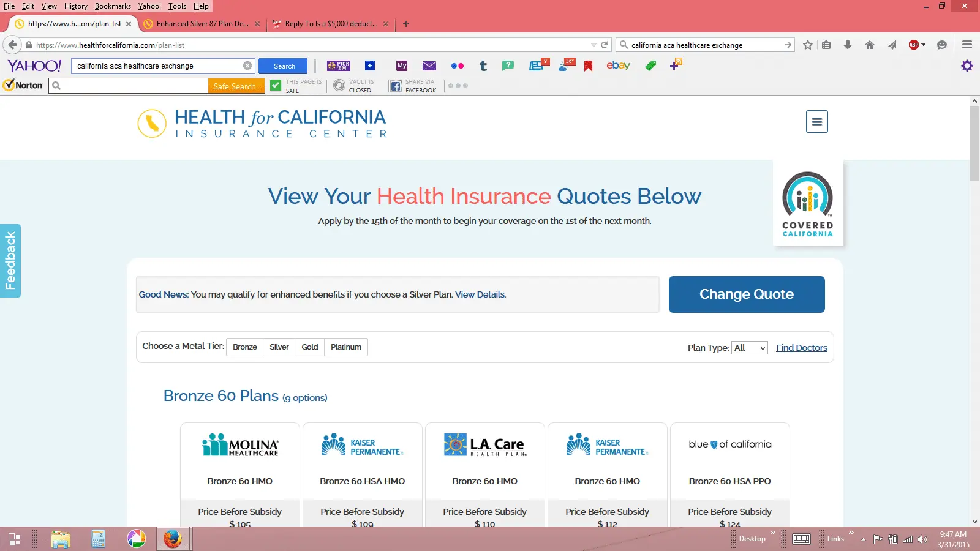The image size is (980, 551).
Task: Open the Flickr dots icon
Action: 457,66
